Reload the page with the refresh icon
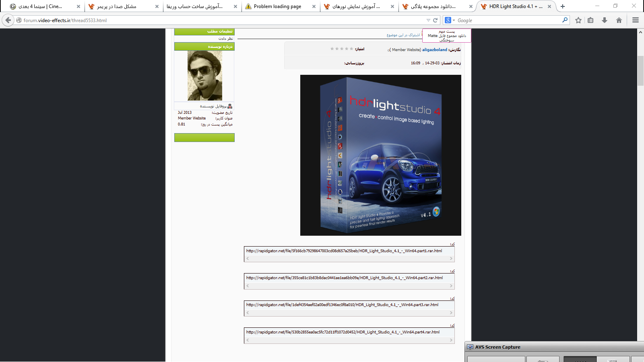 tap(435, 20)
